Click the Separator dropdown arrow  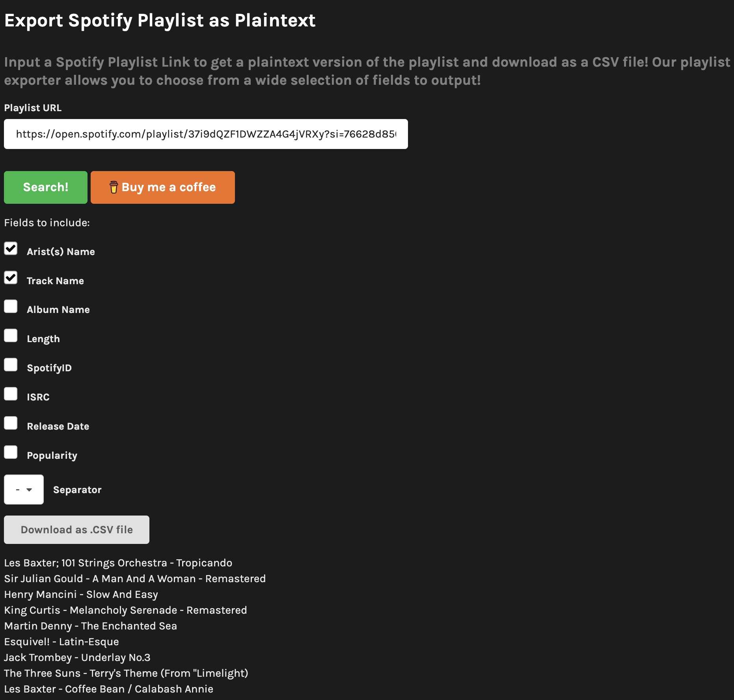click(x=29, y=490)
